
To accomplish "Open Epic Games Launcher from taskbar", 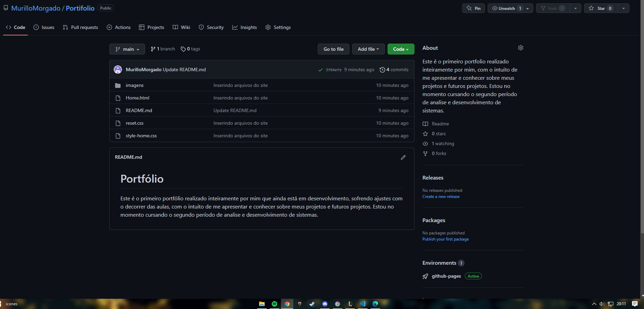I will tap(300, 304).
